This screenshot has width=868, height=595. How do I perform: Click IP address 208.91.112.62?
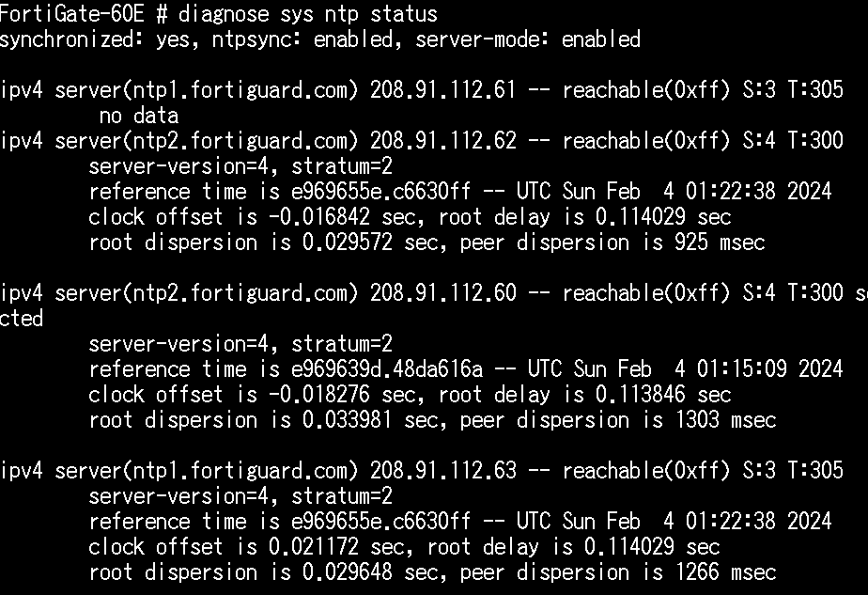(442, 141)
